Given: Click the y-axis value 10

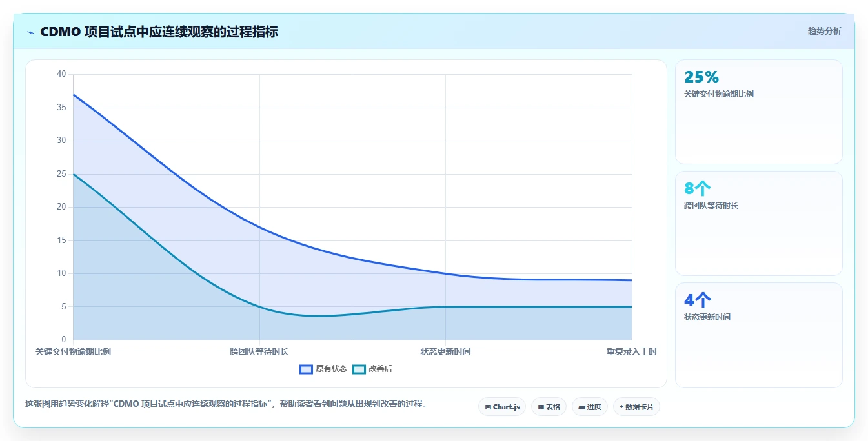Looking at the screenshot, I should pyautogui.click(x=61, y=273).
